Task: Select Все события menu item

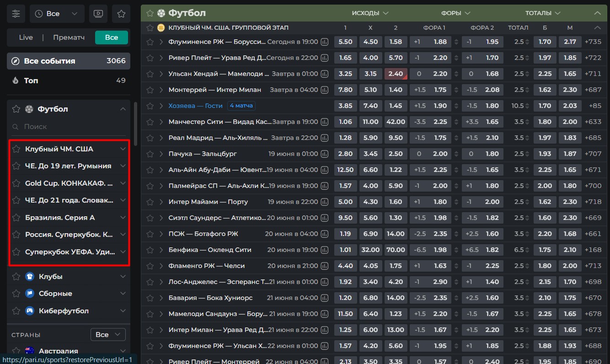Action: pos(69,61)
